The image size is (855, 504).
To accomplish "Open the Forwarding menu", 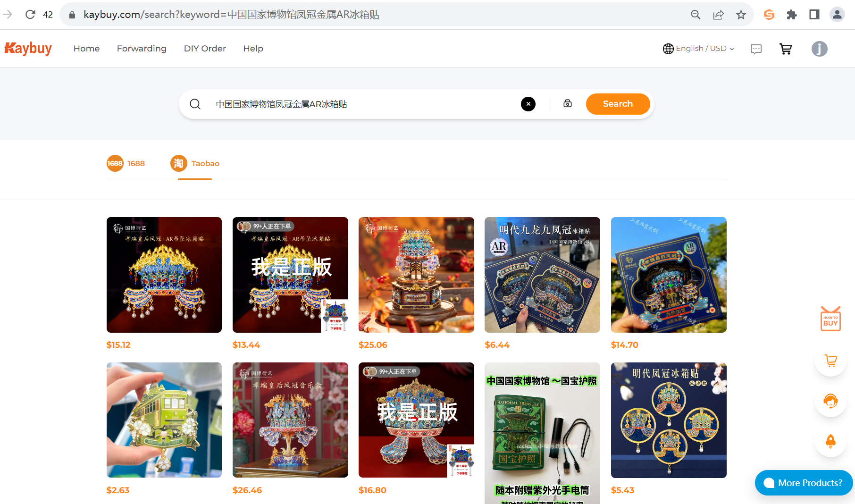I will [142, 49].
